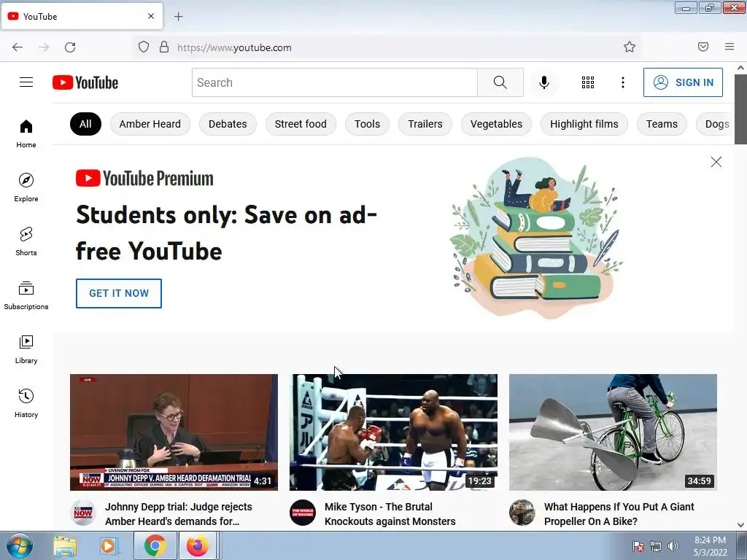The image size is (747, 560).
Task: Open Library in sidebar
Action: (26, 349)
